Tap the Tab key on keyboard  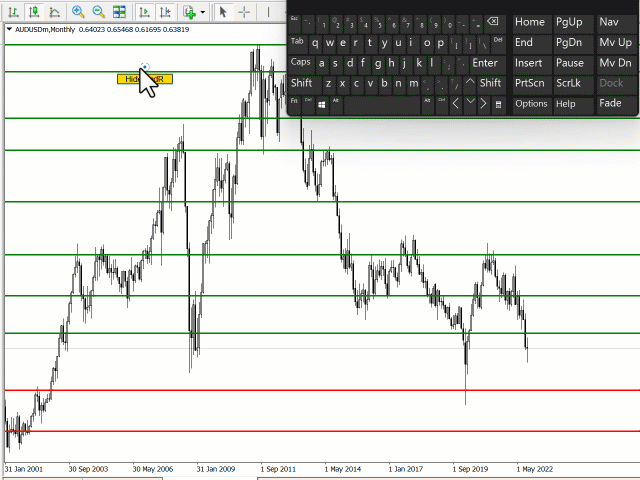297,42
